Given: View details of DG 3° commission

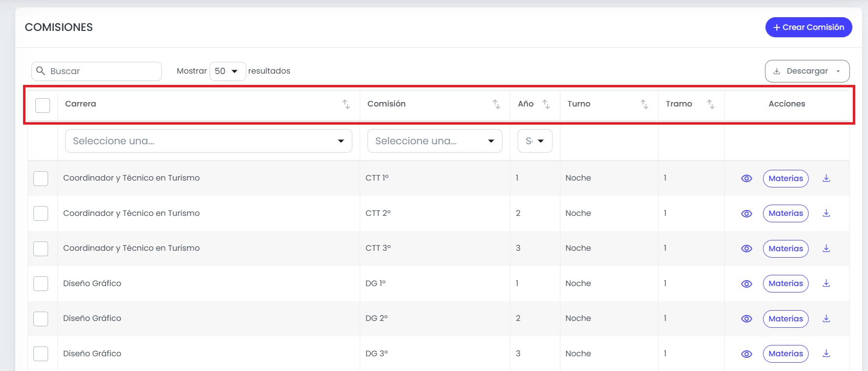Looking at the screenshot, I should tap(746, 354).
